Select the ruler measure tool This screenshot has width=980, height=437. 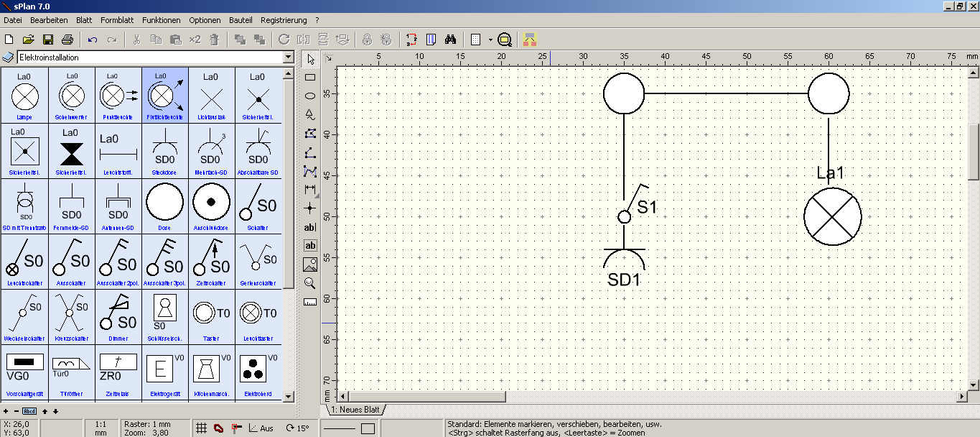(x=310, y=302)
